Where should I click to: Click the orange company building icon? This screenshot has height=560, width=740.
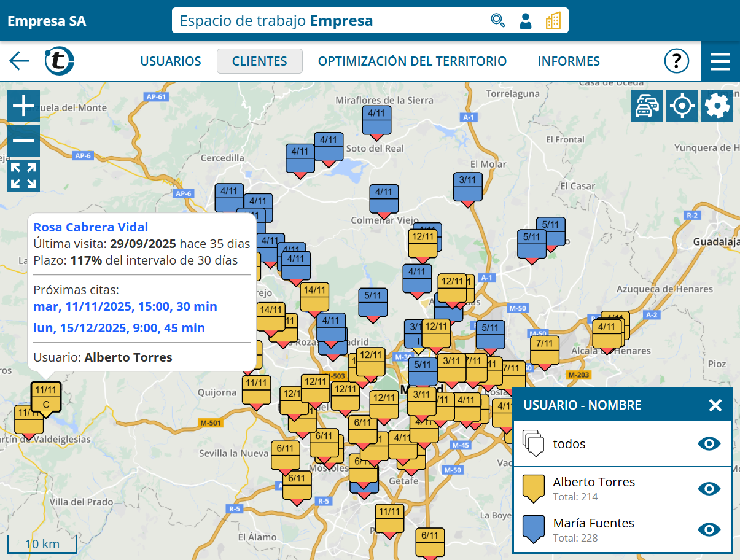(553, 20)
